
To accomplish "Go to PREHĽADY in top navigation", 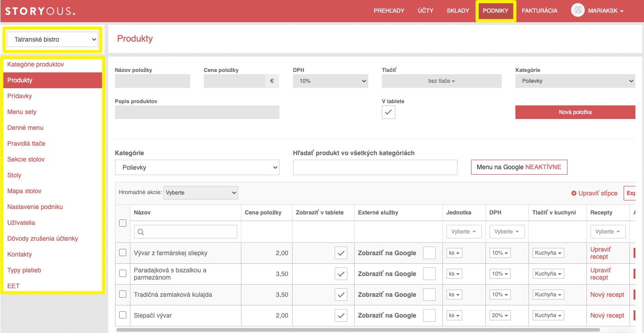I will pyautogui.click(x=389, y=11).
